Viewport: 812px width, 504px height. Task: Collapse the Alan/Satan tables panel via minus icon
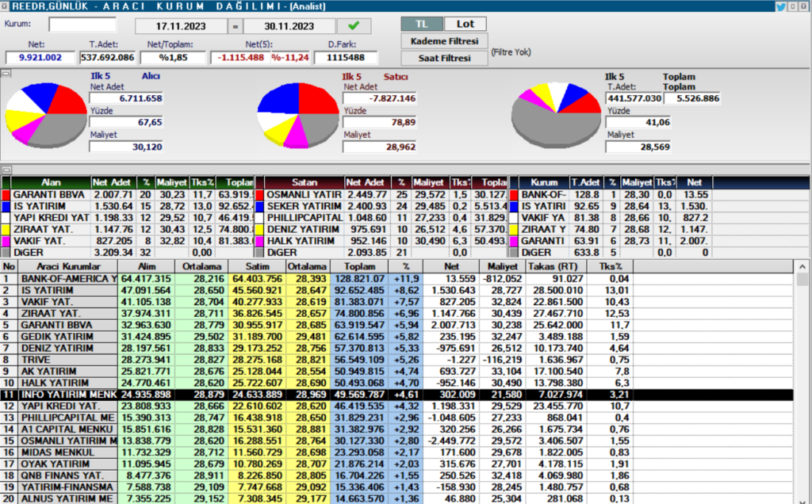(6, 170)
